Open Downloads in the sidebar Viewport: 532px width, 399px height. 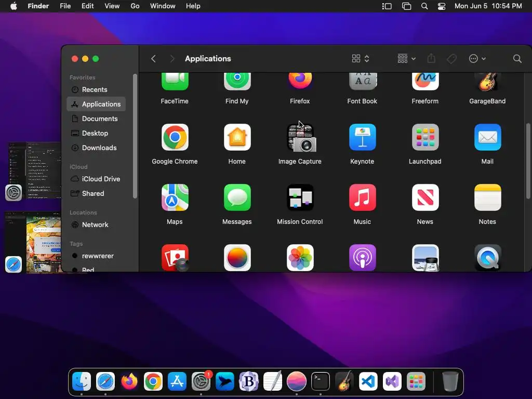point(96,148)
